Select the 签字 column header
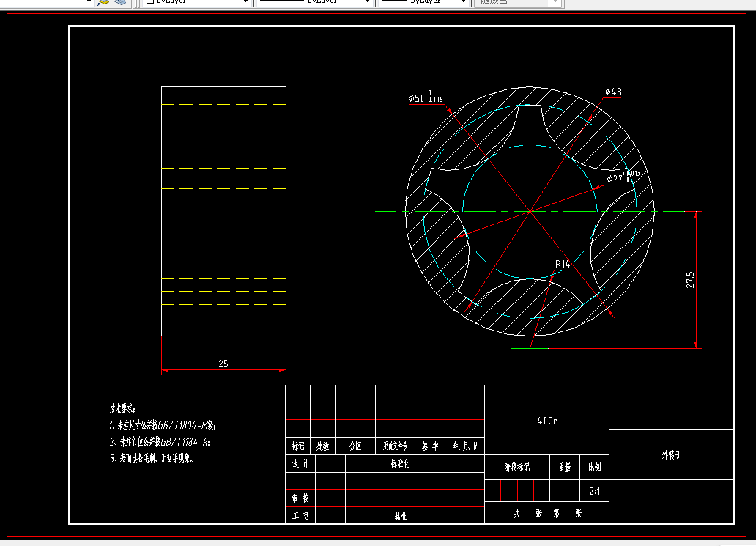 [430, 446]
